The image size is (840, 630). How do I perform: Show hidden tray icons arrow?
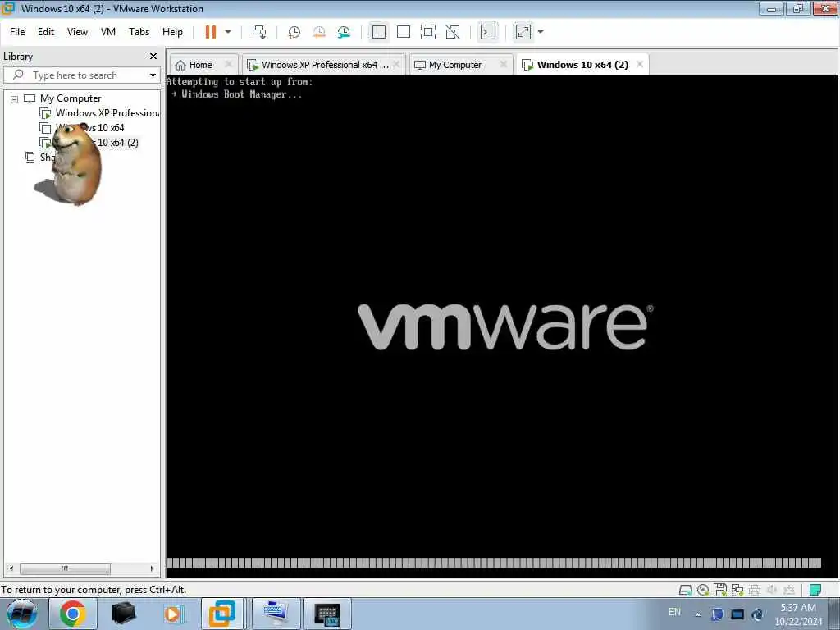(697, 614)
